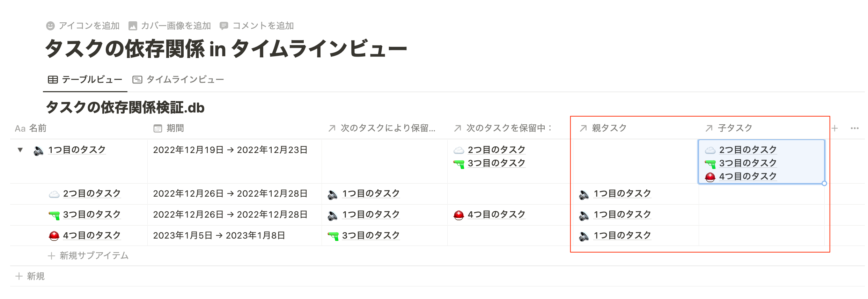Collapse the 1つ目のタスク row toggle

[20, 150]
